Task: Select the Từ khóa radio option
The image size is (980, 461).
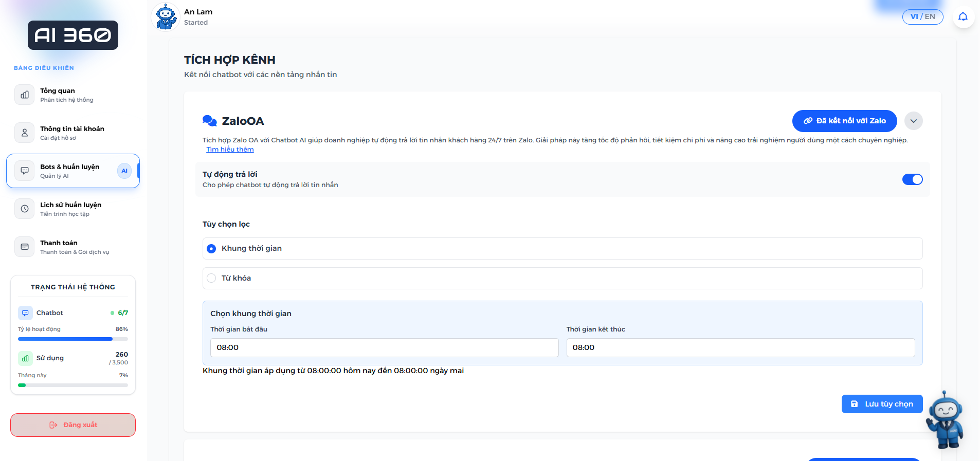Action: (211, 278)
